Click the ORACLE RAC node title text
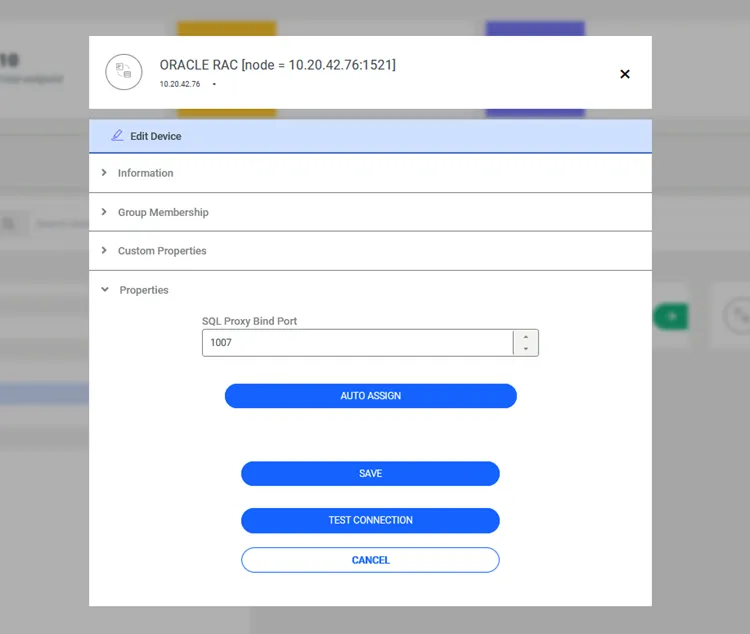The image size is (750, 634). coord(278,65)
